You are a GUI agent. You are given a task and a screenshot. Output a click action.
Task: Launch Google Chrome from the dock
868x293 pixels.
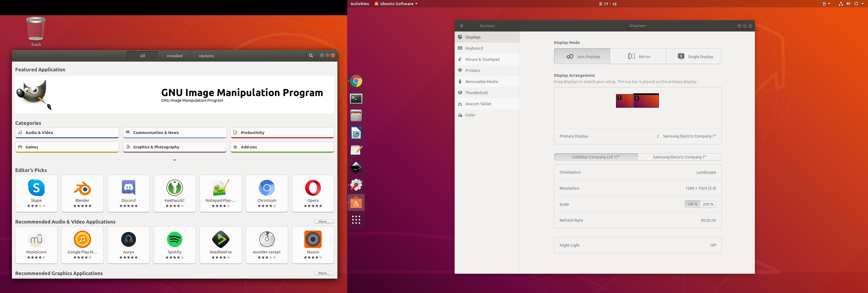(356, 81)
